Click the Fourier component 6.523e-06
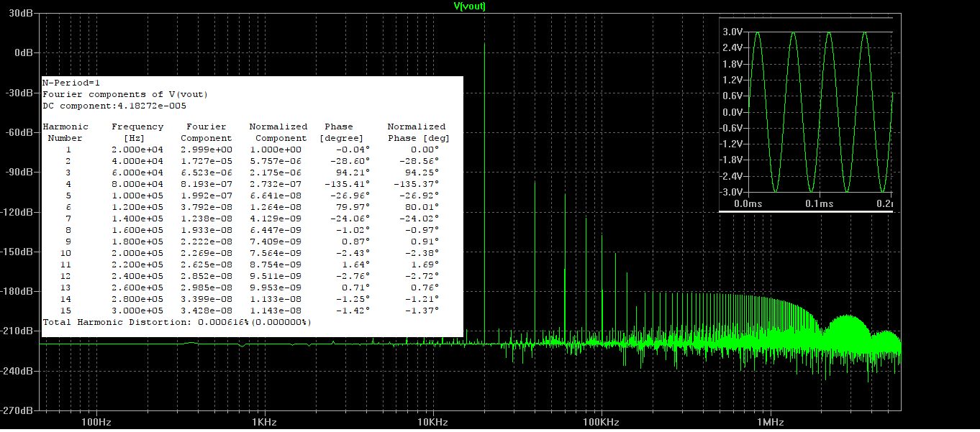Screen dimensions: 980x432 click(207, 173)
